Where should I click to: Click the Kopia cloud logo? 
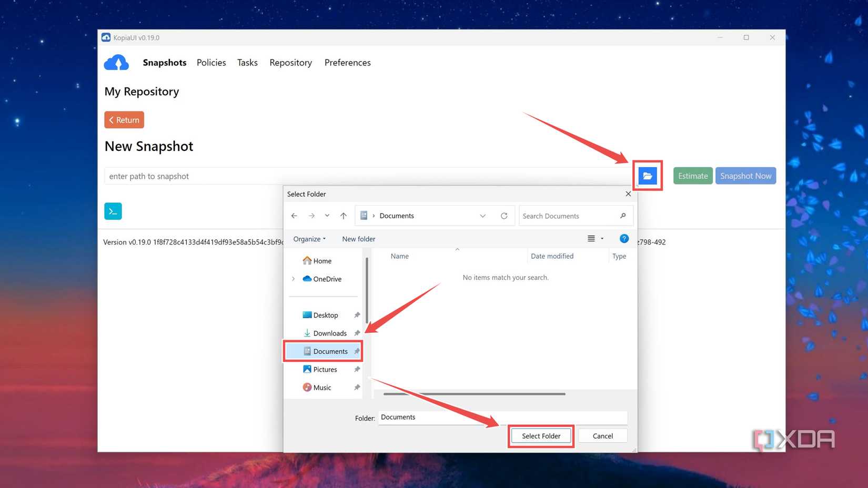(117, 63)
